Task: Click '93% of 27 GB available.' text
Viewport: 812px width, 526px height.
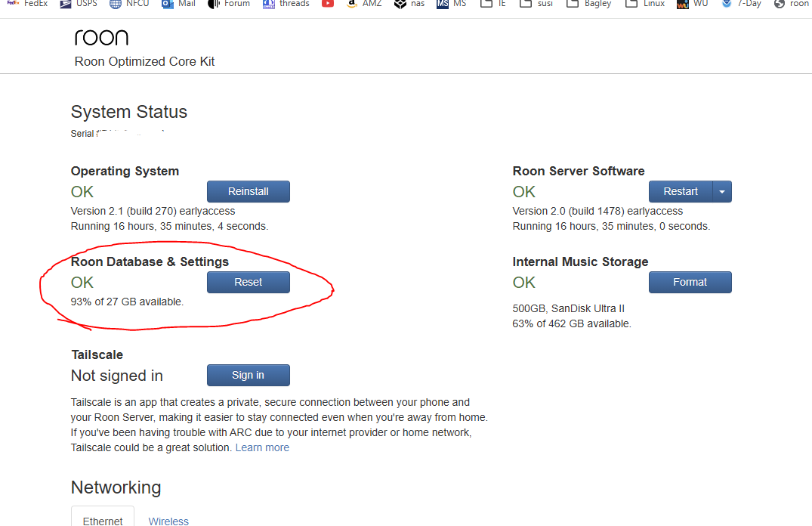Action: (x=128, y=302)
